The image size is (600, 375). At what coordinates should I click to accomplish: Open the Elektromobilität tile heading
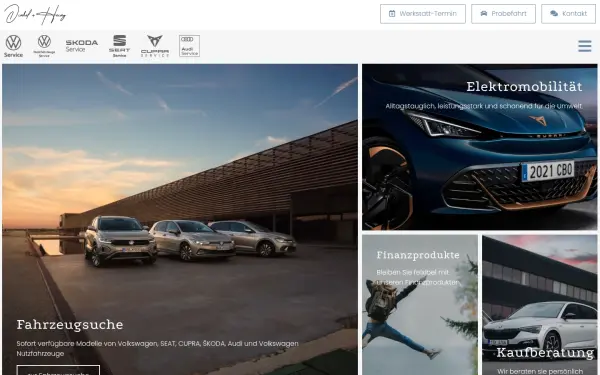click(x=524, y=86)
